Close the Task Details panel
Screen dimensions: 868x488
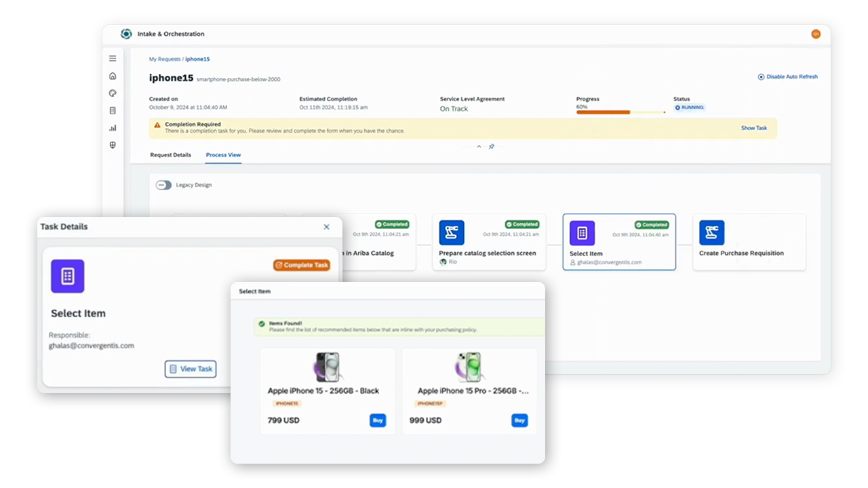point(326,227)
